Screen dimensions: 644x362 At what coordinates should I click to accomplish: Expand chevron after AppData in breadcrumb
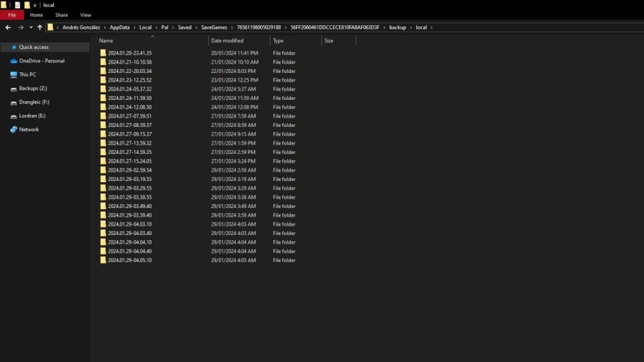click(x=135, y=28)
